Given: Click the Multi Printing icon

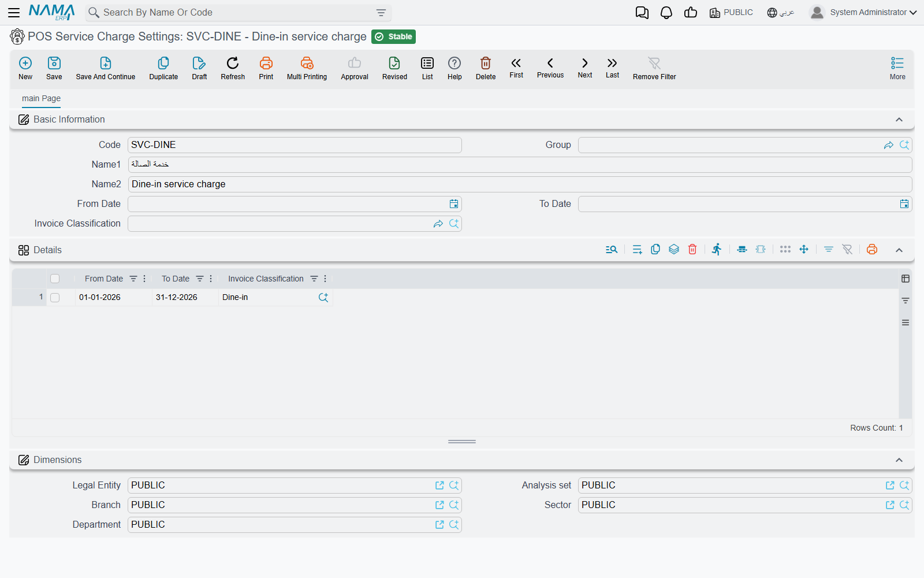Looking at the screenshot, I should point(307,63).
